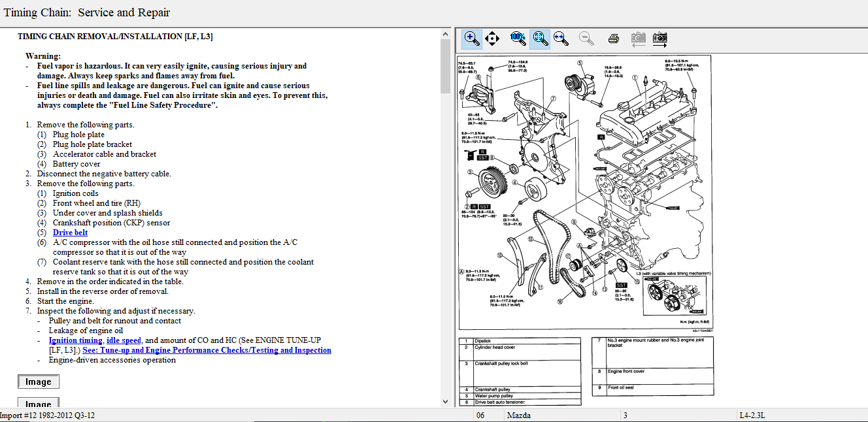
Task: Print the diagram with printer icon
Action: (613, 39)
